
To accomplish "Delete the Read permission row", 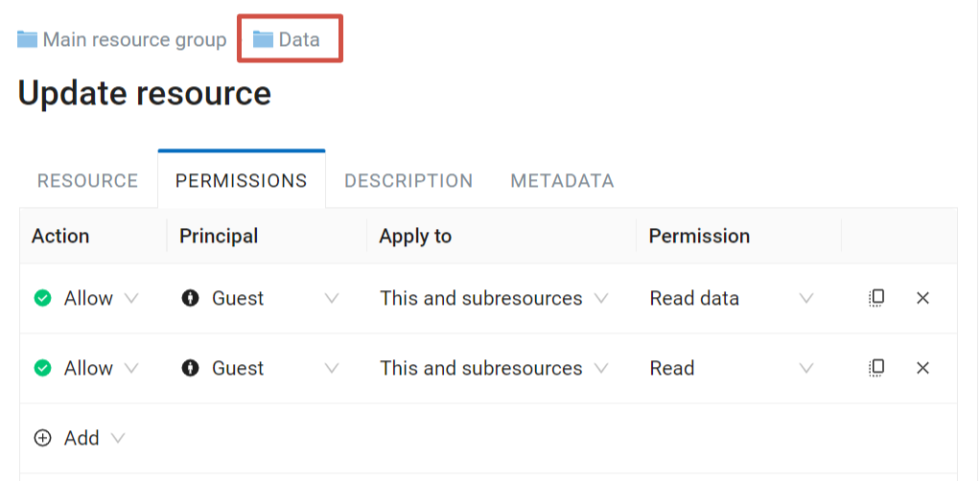I will pos(922,369).
